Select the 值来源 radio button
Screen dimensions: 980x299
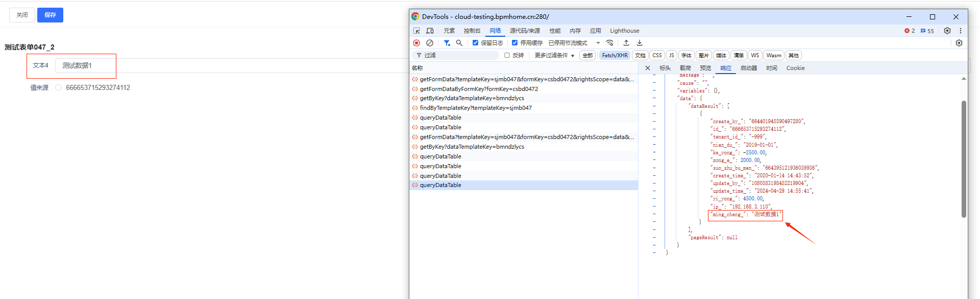coord(59,88)
